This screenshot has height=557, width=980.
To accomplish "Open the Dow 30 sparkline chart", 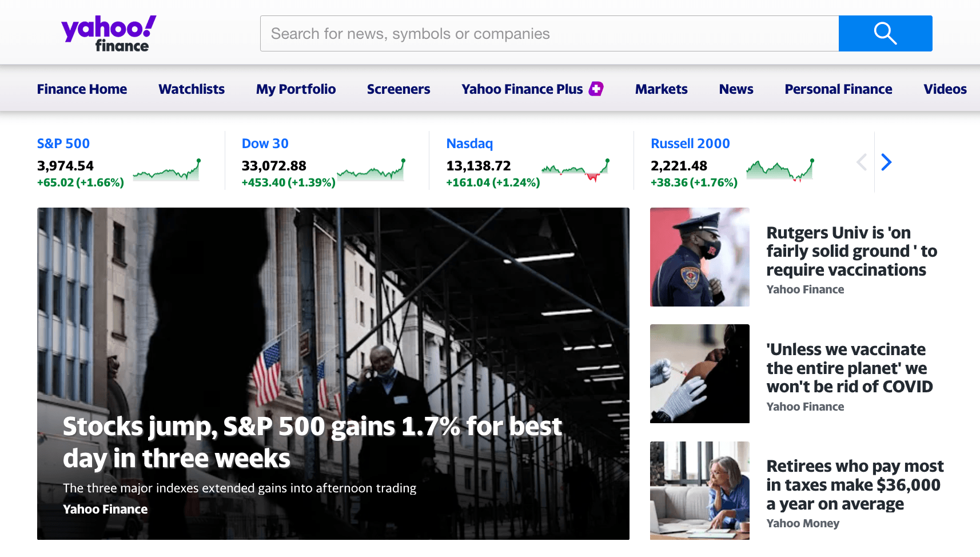I will coord(371,170).
